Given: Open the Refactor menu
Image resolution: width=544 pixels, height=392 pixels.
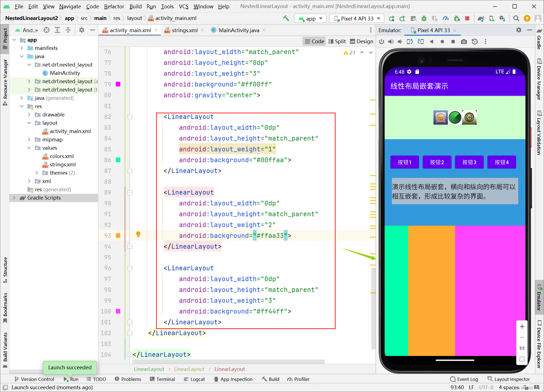Looking at the screenshot, I should pyautogui.click(x=114, y=6).
